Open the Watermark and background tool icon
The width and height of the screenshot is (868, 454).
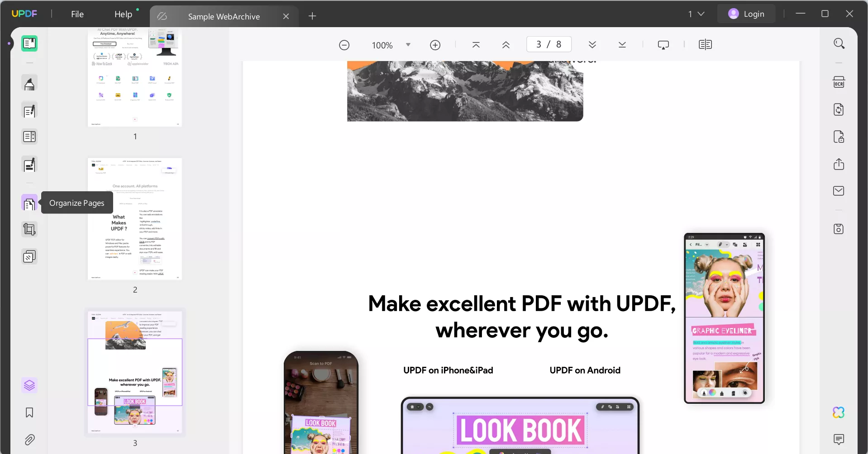29,257
